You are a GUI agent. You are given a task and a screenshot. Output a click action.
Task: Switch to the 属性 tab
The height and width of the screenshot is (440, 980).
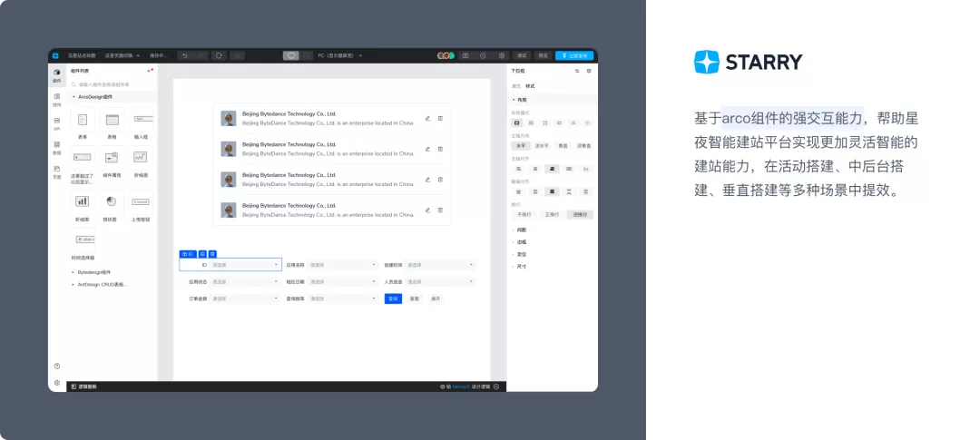click(x=516, y=85)
